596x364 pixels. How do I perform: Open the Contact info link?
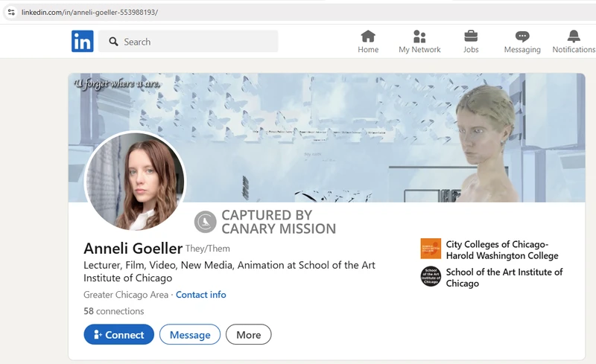pos(200,295)
